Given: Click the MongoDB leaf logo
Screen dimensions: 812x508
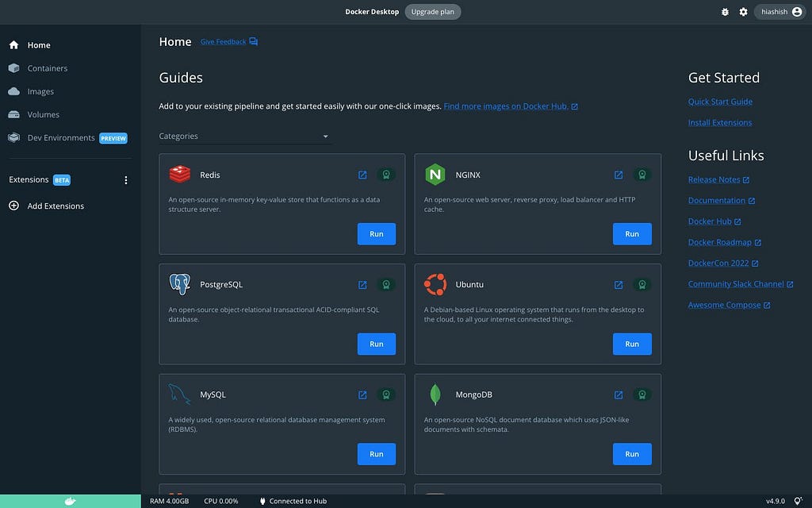Looking at the screenshot, I should (435, 394).
